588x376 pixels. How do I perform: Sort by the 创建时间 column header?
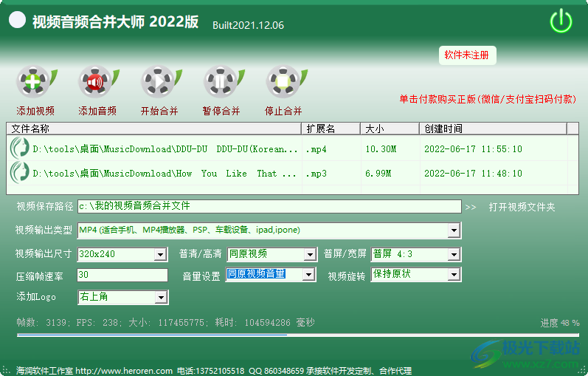coord(493,129)
